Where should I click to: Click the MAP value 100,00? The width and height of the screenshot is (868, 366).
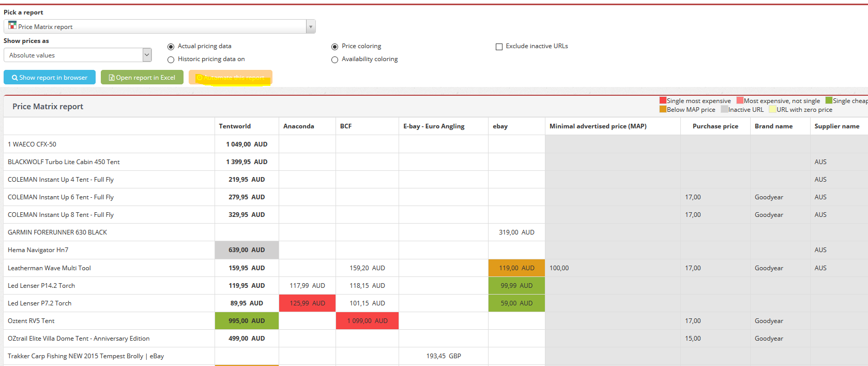(559, 268)
